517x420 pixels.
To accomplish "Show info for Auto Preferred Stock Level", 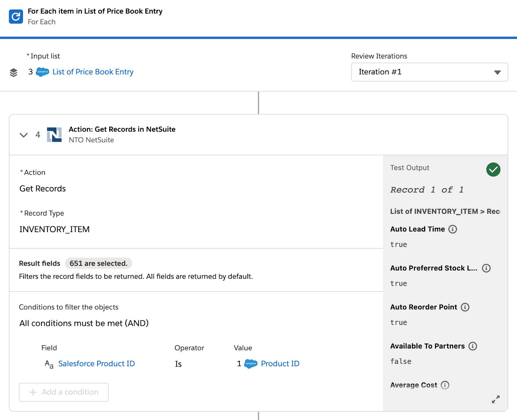I will (486, 268).
